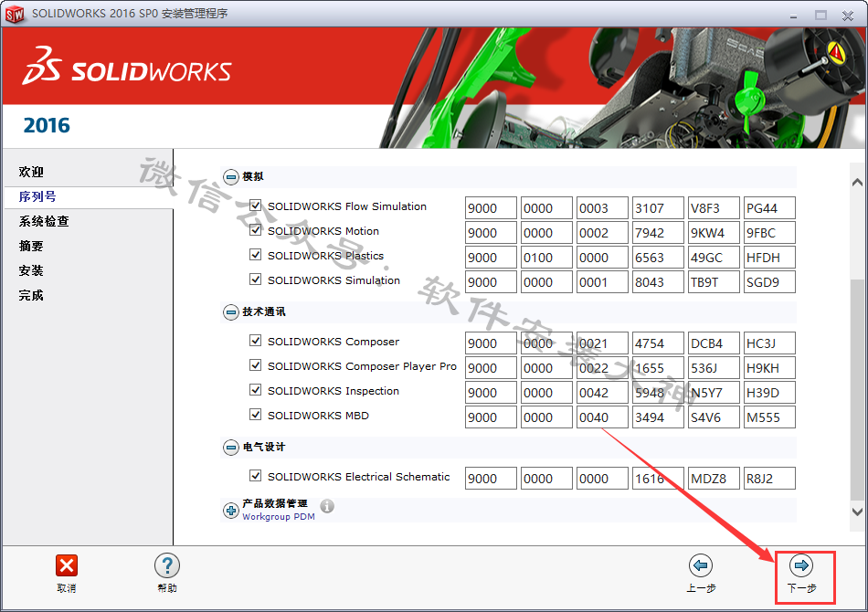Open the 摘要 step in the sidebar
Viewport: 868px width, 612px height.
[31, 247]
